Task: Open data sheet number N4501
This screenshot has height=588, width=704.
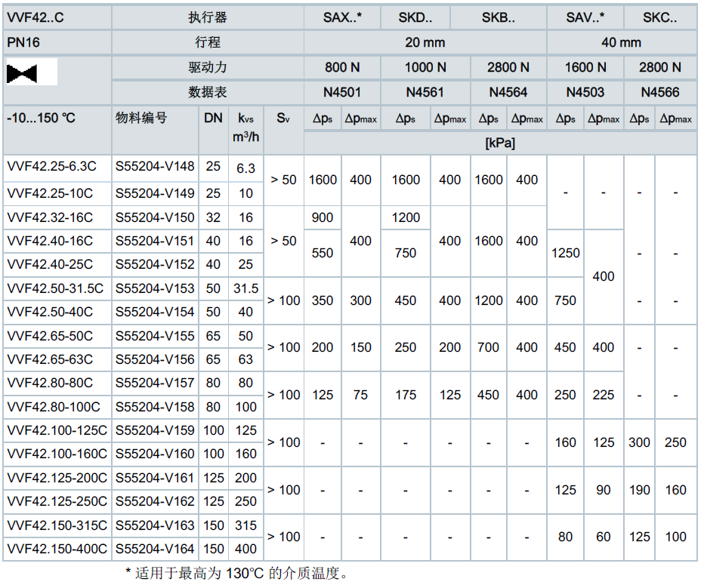Action: (342, 92)
